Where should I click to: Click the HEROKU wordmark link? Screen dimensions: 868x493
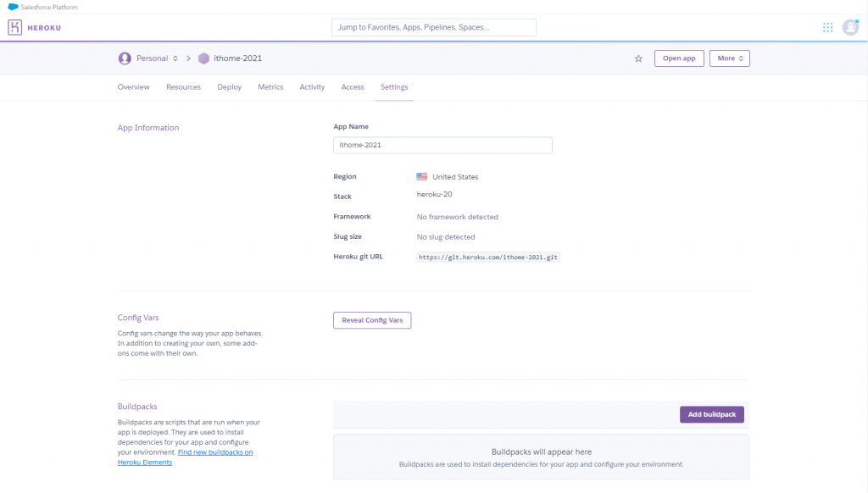click(44, 28)
